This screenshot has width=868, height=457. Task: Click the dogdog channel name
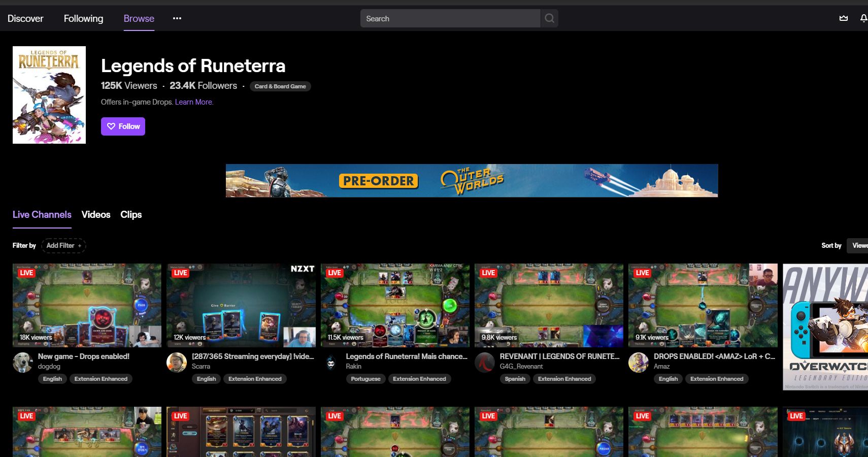tap(49, 366)
